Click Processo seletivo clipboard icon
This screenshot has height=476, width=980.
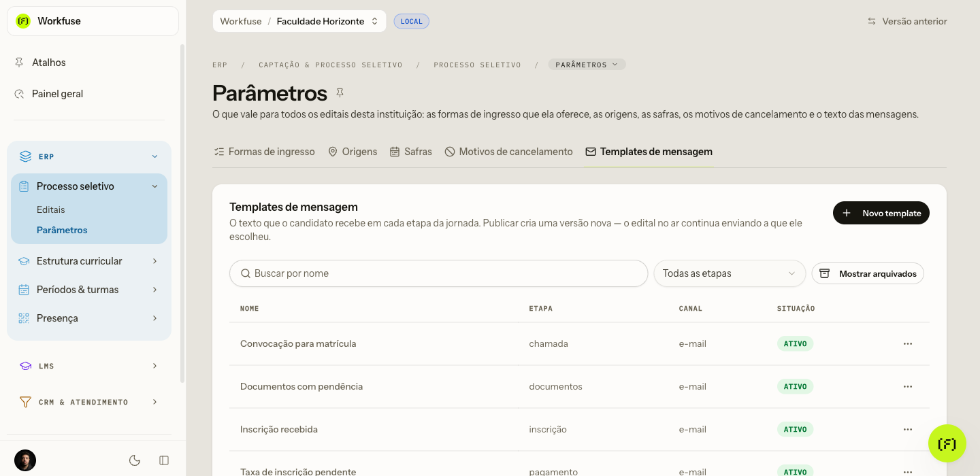pyautogui.click(x=24, y=186)
